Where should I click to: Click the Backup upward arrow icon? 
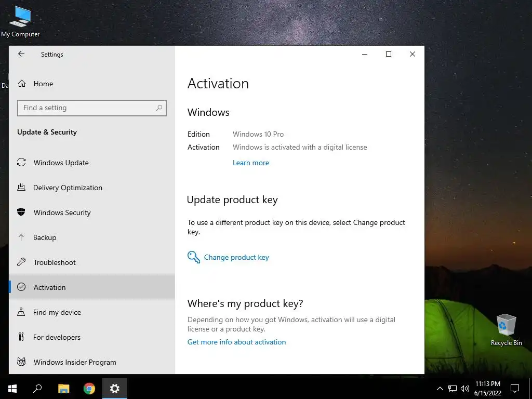tap(21, 237)
